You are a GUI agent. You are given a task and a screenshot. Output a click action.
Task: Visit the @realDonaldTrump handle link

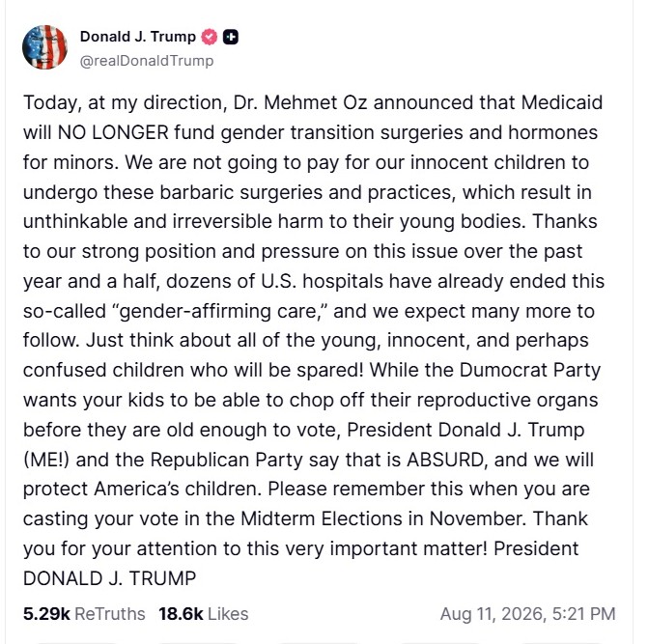coord(147,61)
